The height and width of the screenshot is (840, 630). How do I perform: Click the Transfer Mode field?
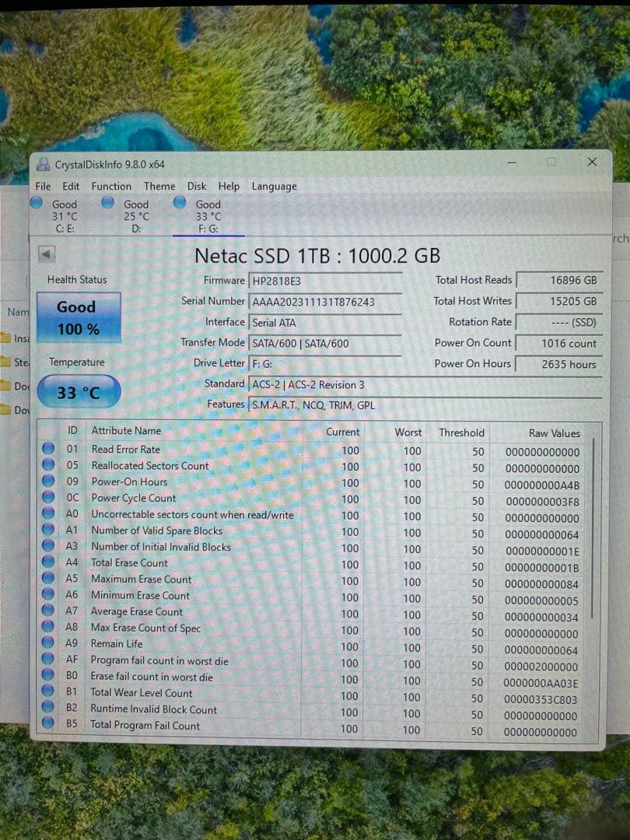coord(325,344)
